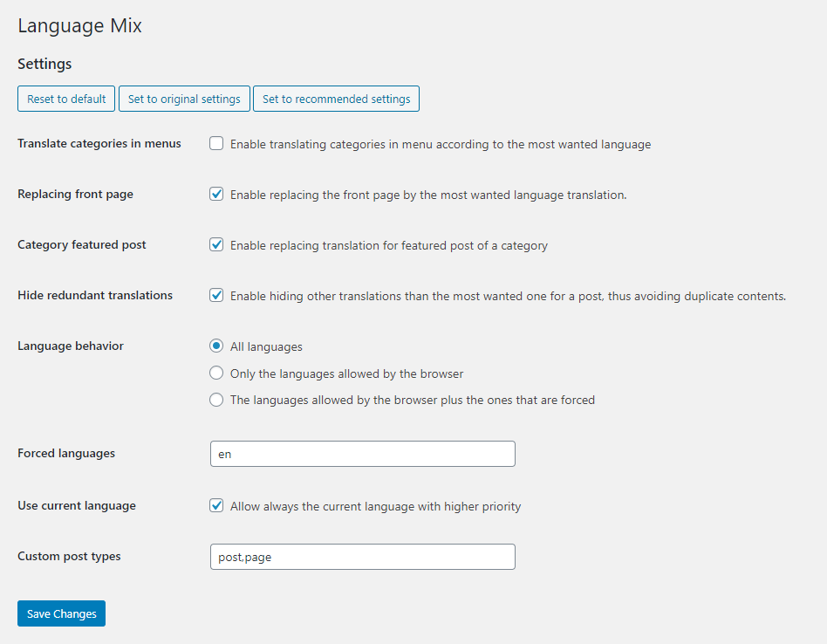
Task: Apply Set to original settings
Action: [x=184, y=99]
